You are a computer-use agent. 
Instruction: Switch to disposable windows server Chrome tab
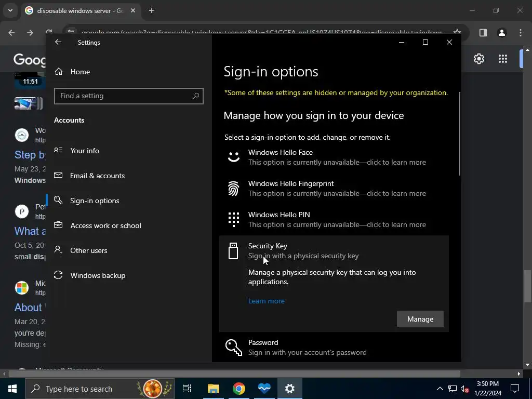[x=79, y=11]
